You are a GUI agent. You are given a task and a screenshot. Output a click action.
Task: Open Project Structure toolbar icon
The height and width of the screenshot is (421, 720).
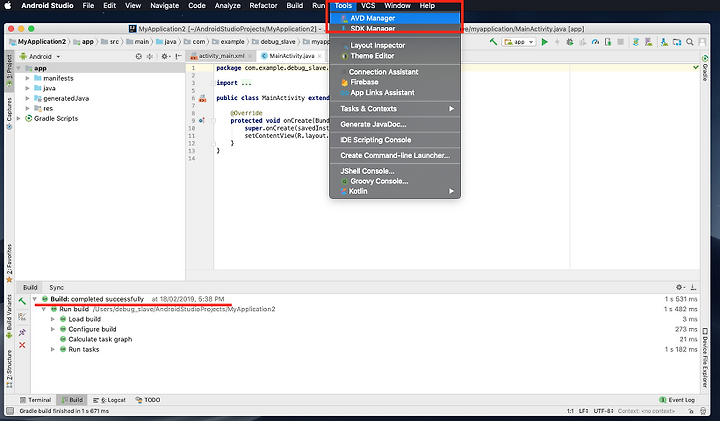coord(677,42)
